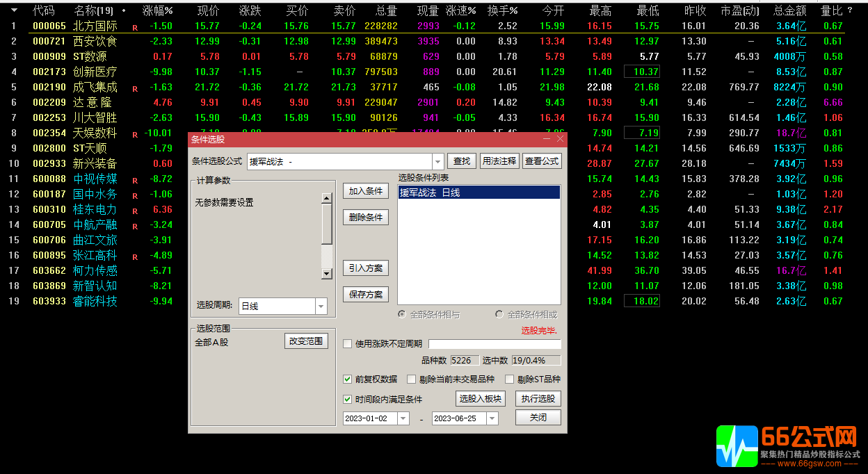This screenshot has width=868, height=474.
Task: Expand the 条件选股公式 dropdown arrow
Action: click(437, 161)
